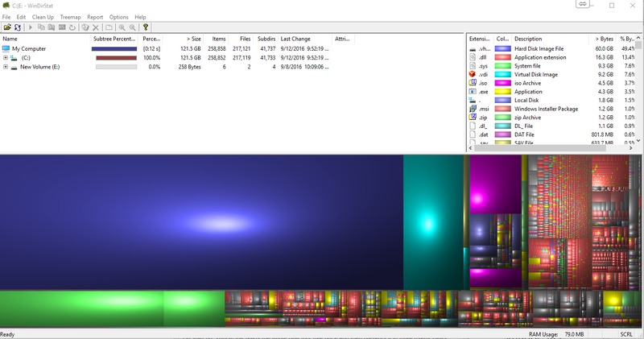Click the blue .vhd color swatch
Viewport: 644px width, 339px height.
point(502,49)
